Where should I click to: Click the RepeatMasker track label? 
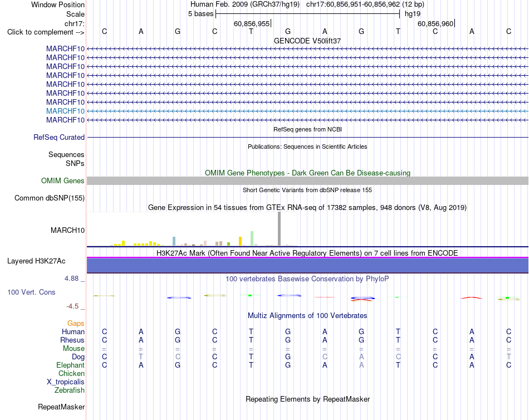[x=61, y=407]
